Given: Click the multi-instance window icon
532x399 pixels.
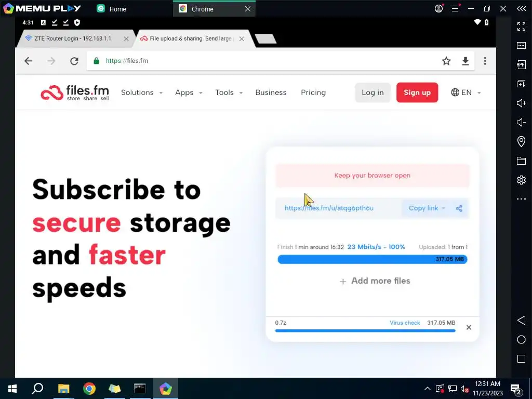Looking at the screenshot, I should pos(521,84).
